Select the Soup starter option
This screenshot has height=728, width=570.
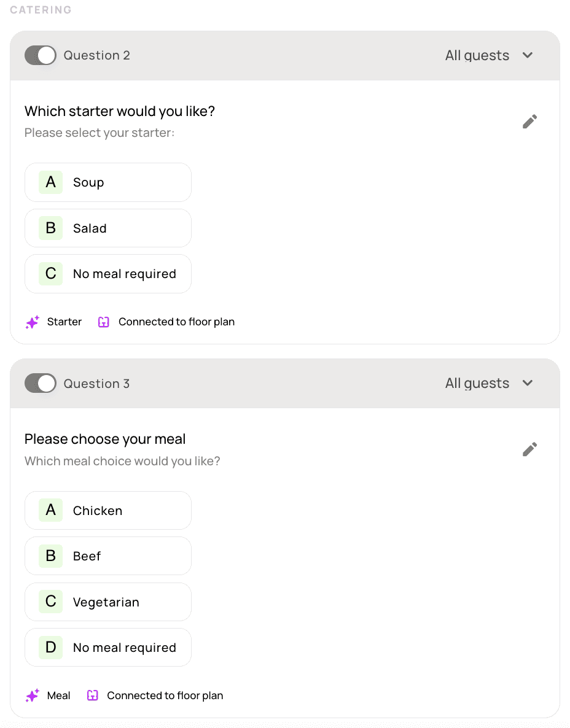pyautogui.click(x=108, y=182)
